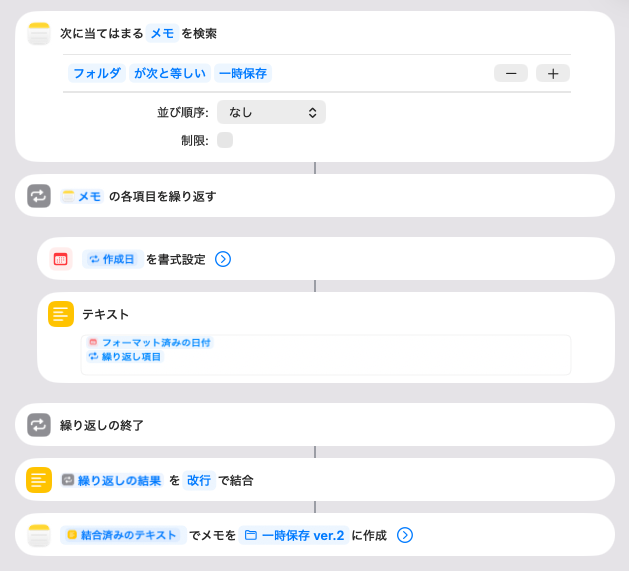This screenshot has width=629, height=571.
Task: Select the メモ variable in repeat each action
Action: pyautogui.click(x=82, y=196)
